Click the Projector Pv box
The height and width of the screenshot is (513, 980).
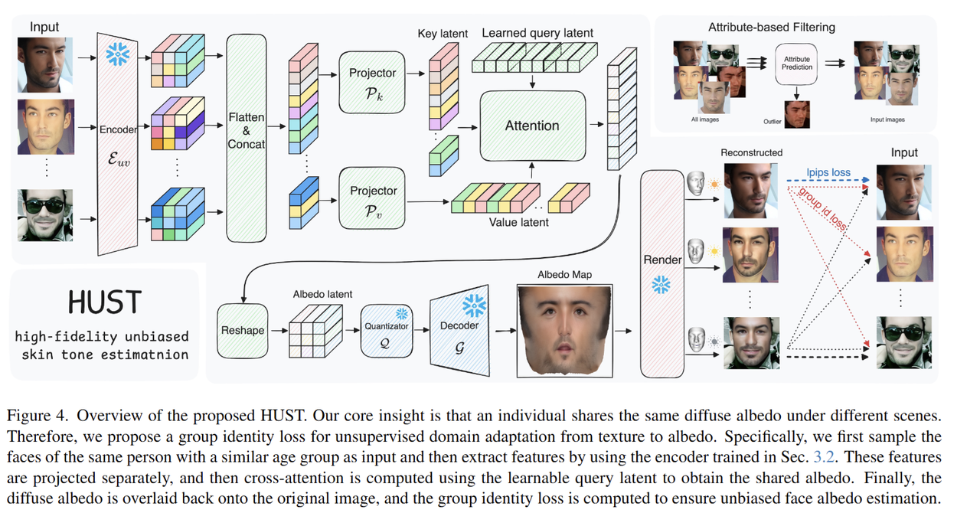(372, 198)
